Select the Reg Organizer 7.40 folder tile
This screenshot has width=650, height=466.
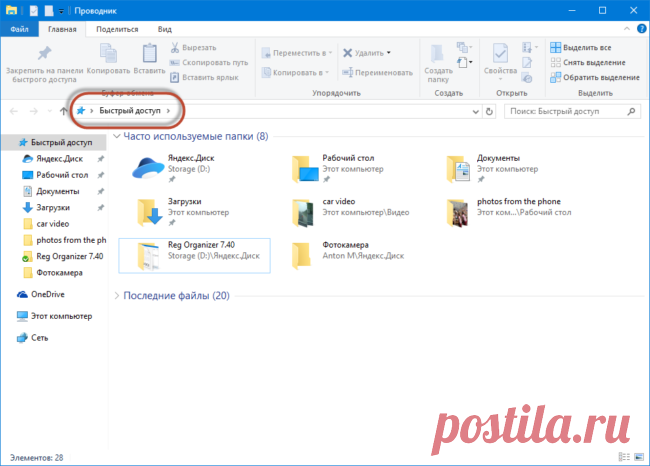tap(194, 255)
